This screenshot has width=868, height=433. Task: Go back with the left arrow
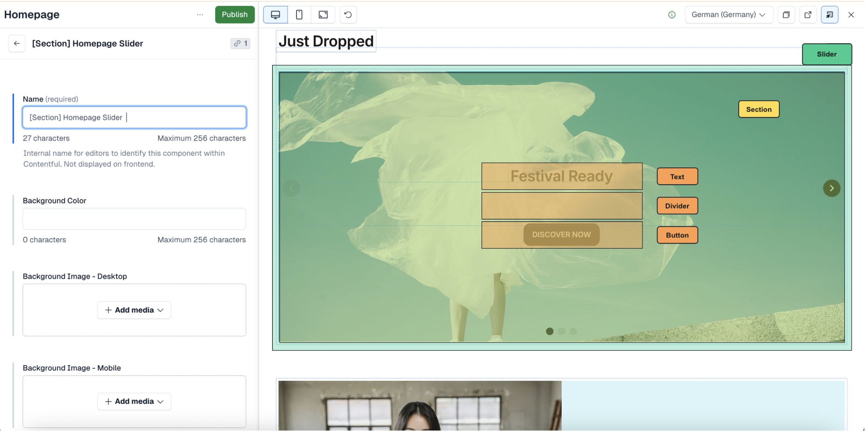tap(17, 44)
